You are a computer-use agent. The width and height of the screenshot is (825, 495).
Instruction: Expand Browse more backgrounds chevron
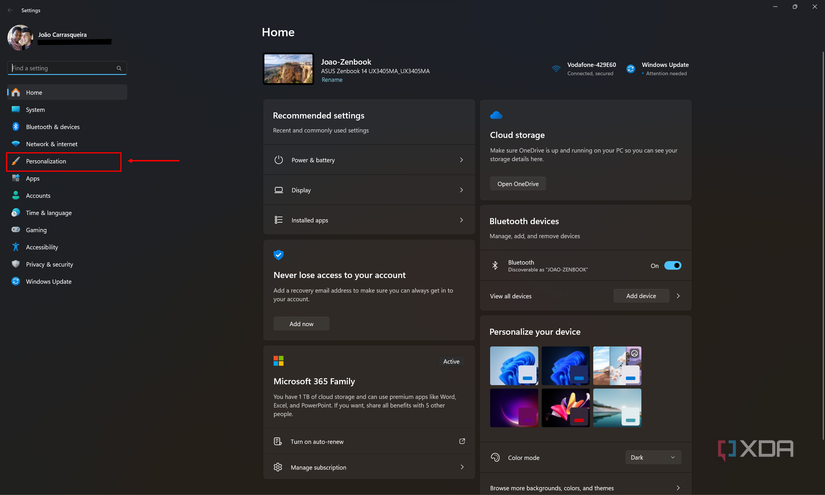pos(678,488)
